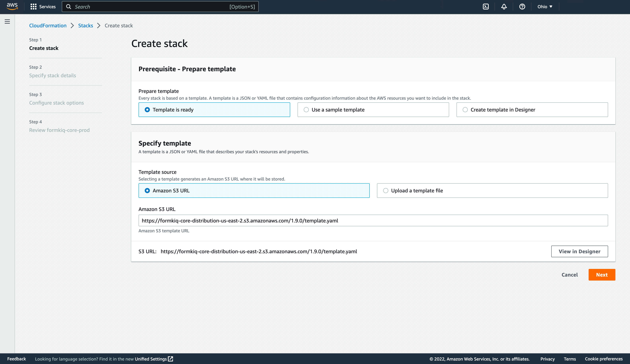Click Configure stack options step
630x364 pixels.
(57, 103)
